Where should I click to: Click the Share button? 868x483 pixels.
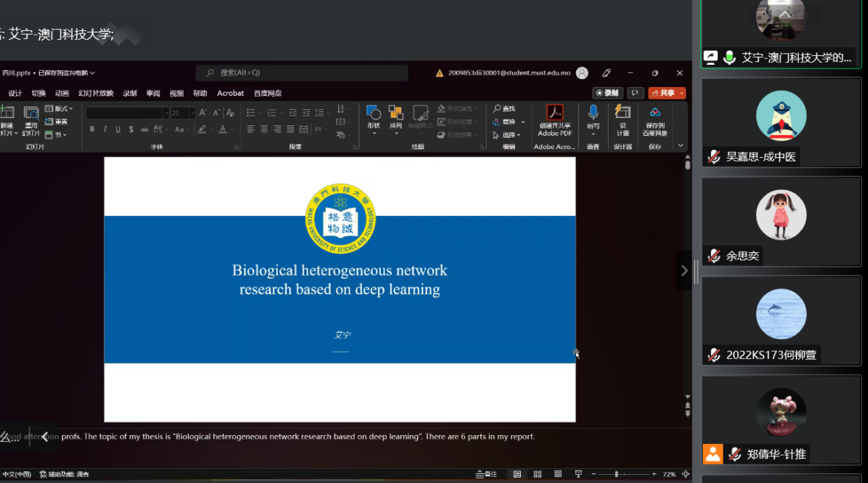pyautogui.click(x=663, y=93)
